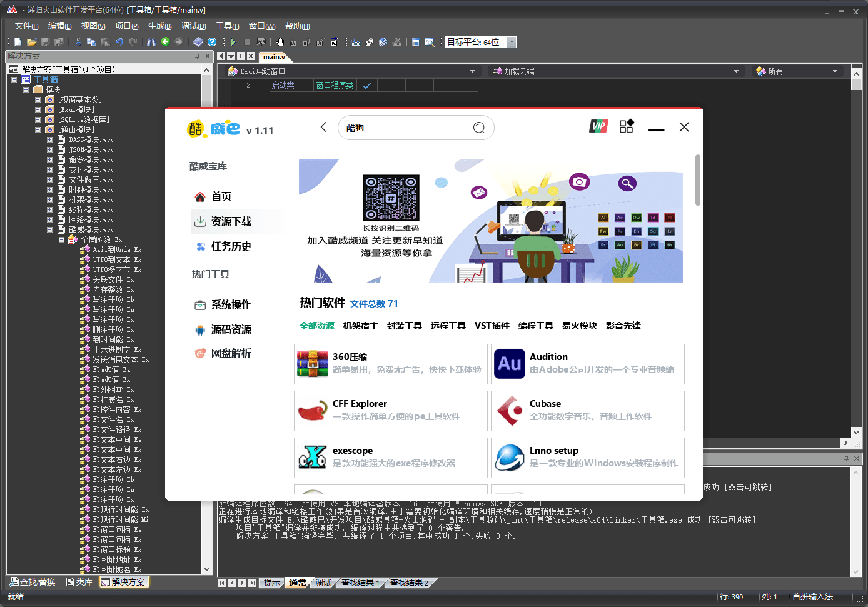Switch to the main.v editor tab
The height and width of the screenshot is (607, 868).
[x=274, y=56]
